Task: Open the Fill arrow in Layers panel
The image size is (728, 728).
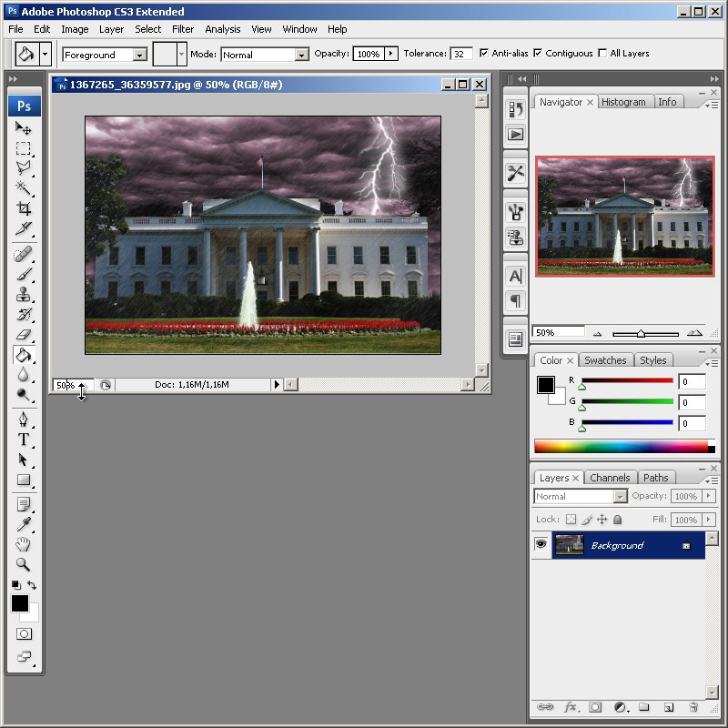Action: [709, 519]
